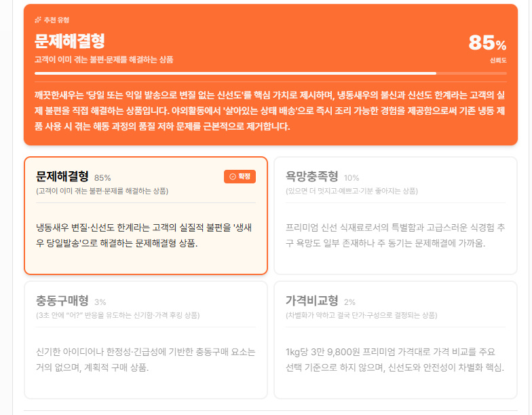The image size is (532, 415).
Task: Click the 신뢰도 label under 85%
Action: pyautogui.click(x=498, y=60)
